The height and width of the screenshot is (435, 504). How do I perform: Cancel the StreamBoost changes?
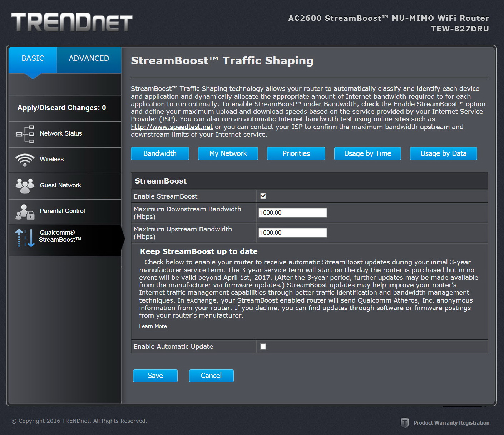click(x=211, y=376)
